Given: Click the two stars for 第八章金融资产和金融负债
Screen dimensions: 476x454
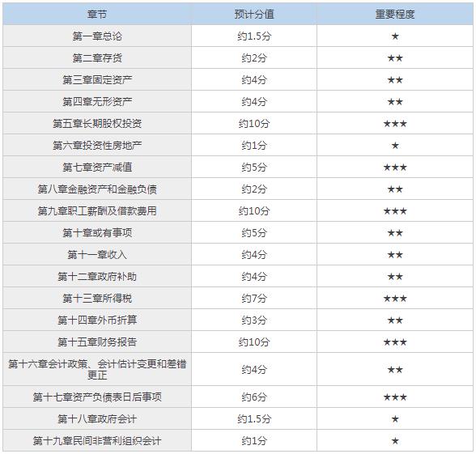Looking at the screenshot, I should point(395,189).
